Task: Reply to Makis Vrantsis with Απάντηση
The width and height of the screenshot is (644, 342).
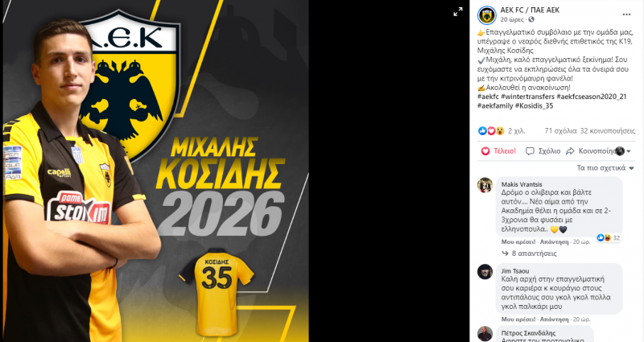Action: click(x=554, y=242)
